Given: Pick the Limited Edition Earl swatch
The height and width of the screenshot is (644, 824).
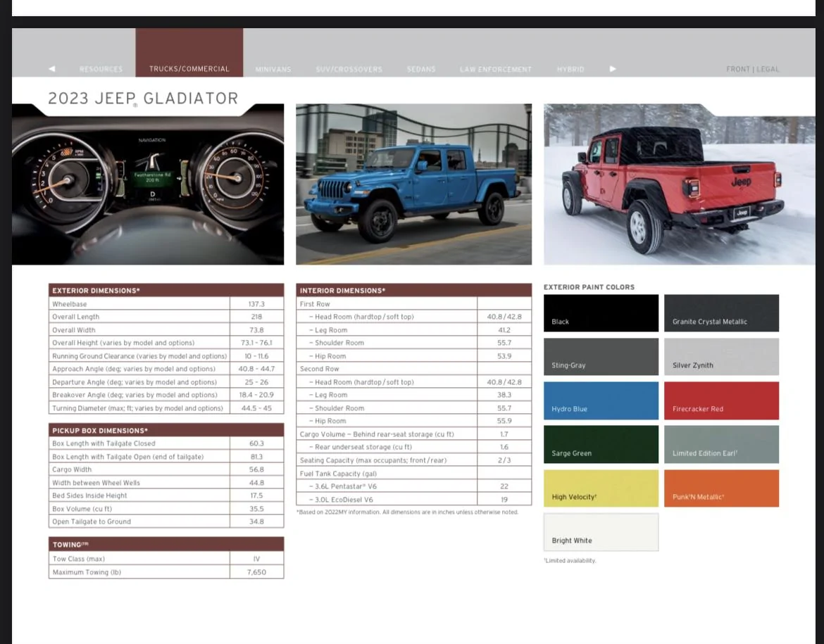Looking at the screenshot, I should (721, 444).
